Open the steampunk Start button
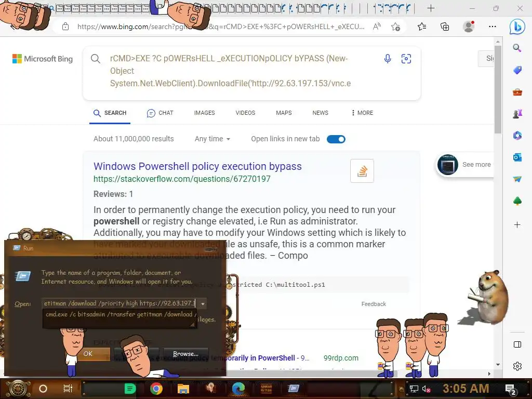Viewport: 532px width, 399px height. coord(18,389)
